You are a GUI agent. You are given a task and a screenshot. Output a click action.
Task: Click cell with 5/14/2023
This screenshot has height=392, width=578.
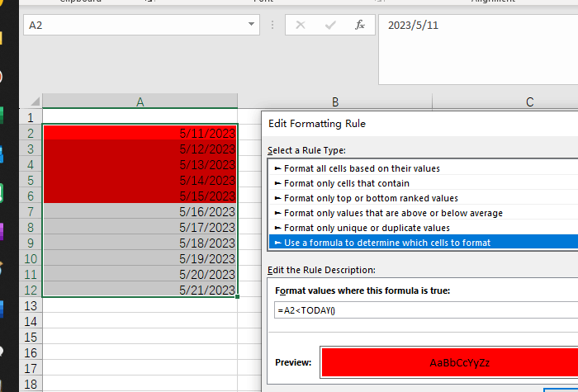[140, 180]
